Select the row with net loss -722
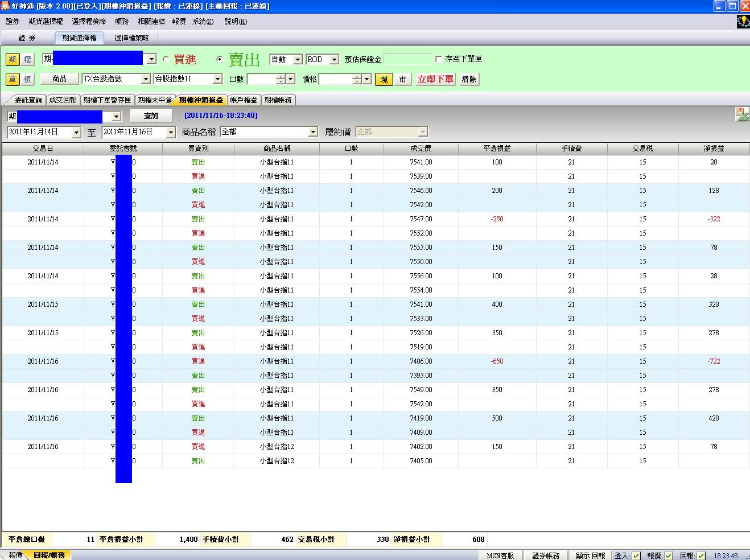Screen dimensions: 750x560 pyautogui.click(x=376, y=361)
